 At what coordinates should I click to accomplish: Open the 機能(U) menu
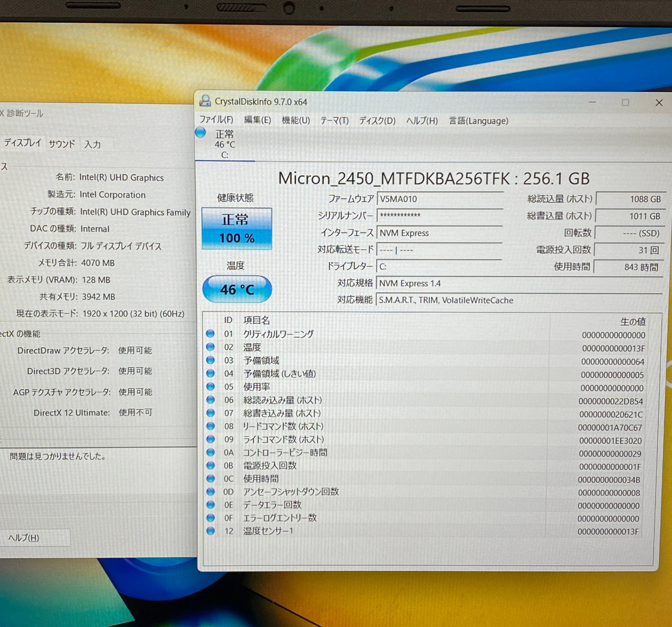click(x=295, y=120)
